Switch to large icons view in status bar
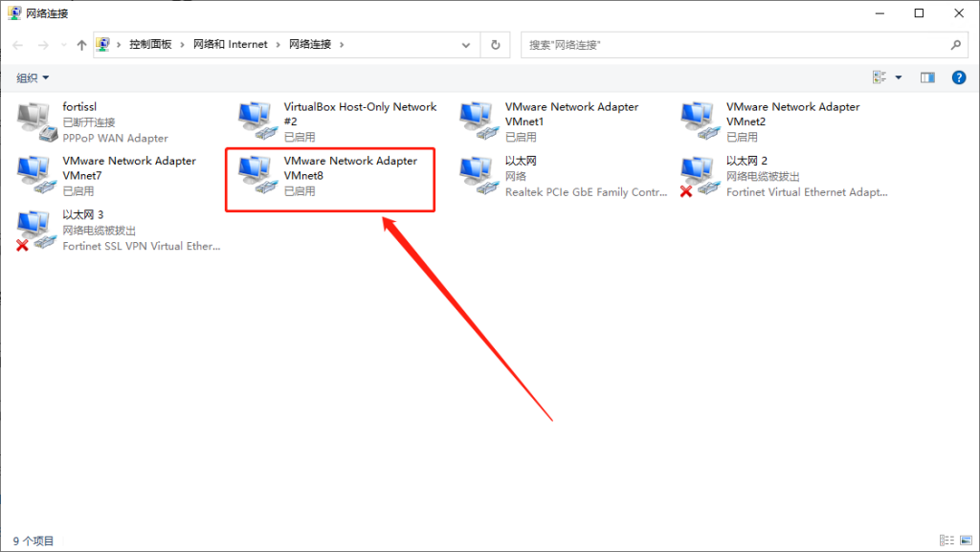This screenshot has width=980, height=552. click(x=967, y=541)
